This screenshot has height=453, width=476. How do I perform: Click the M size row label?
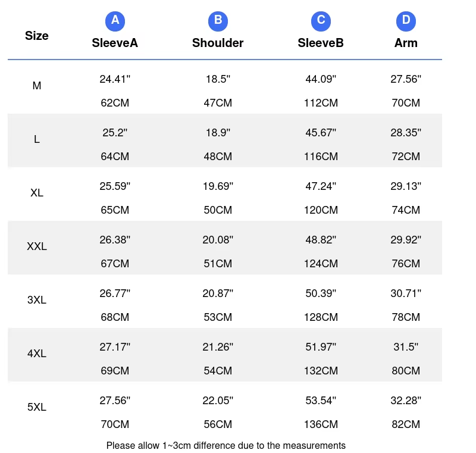pyautogui.click(x=37, y=86)
